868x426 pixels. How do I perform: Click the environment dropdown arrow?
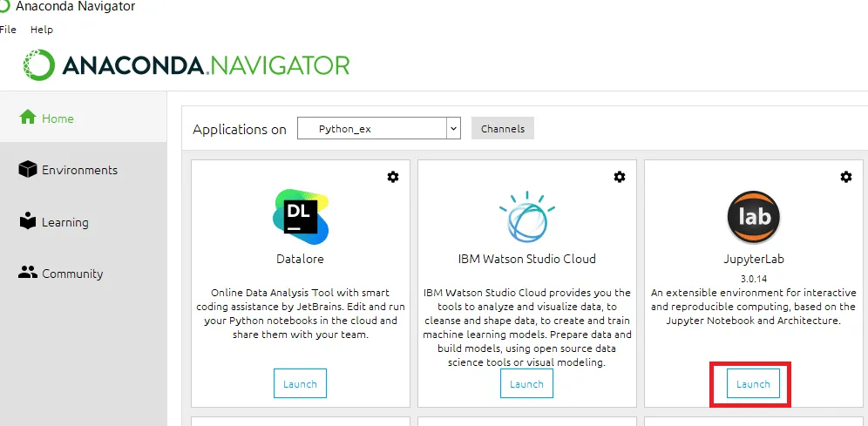[453, 128]
